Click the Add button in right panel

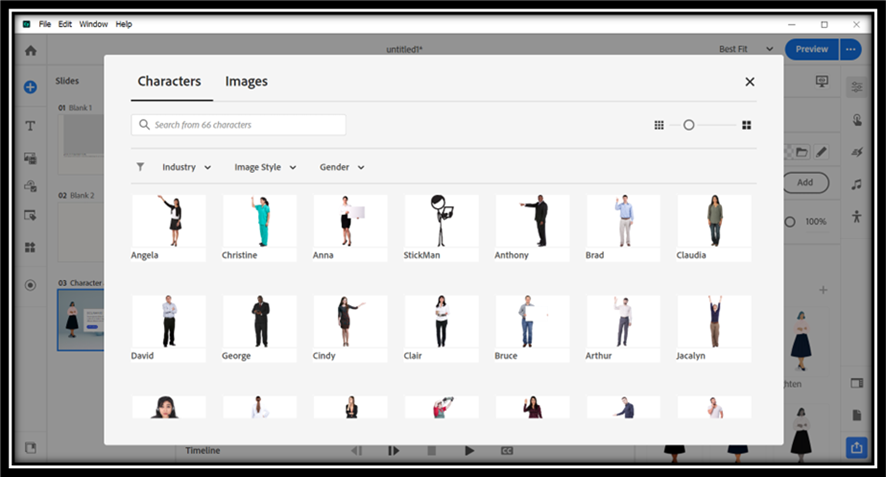click(x=804, y=183)
